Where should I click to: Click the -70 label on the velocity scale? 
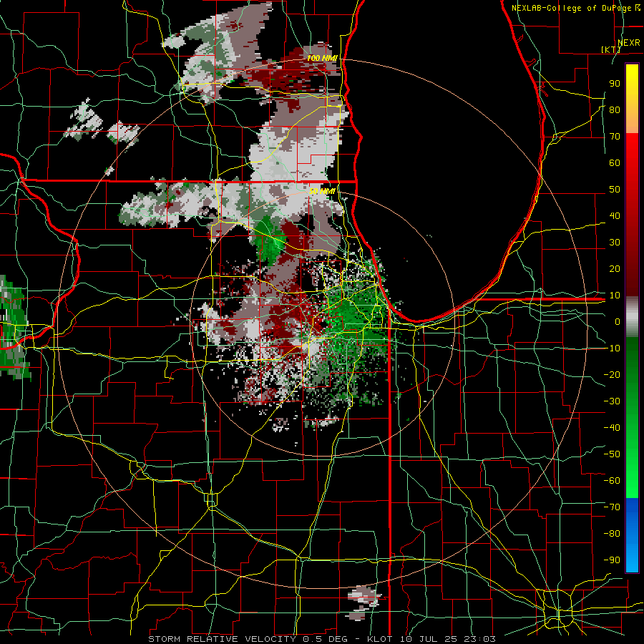click(612, 507)
